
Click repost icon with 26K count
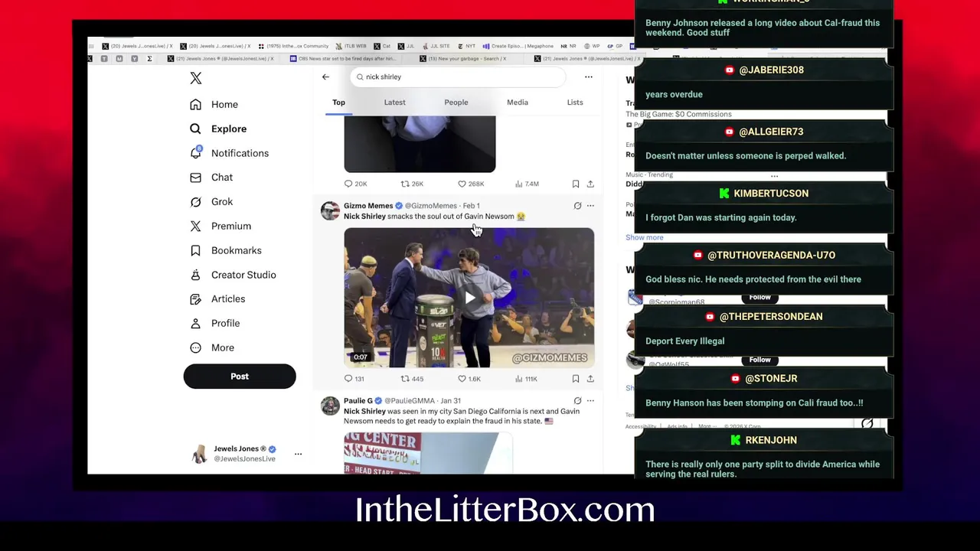(405, 184)
